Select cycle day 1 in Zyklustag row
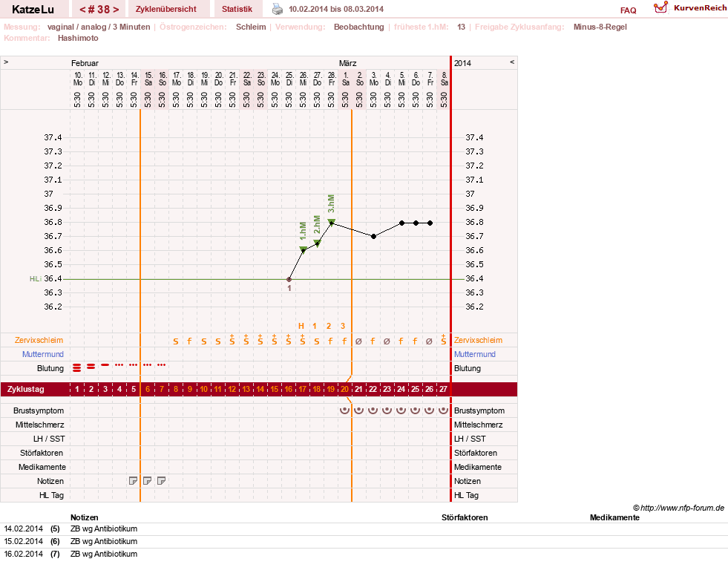This screenshot has height=576, width=728. [77, 389]
